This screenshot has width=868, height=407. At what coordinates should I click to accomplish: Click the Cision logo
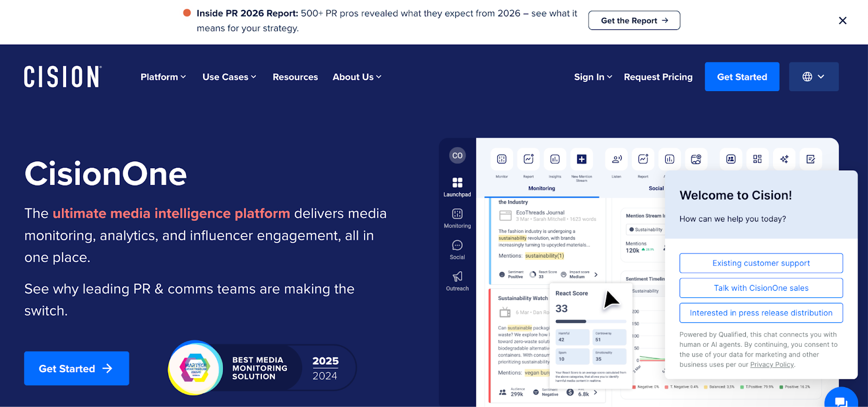point(63,77)
